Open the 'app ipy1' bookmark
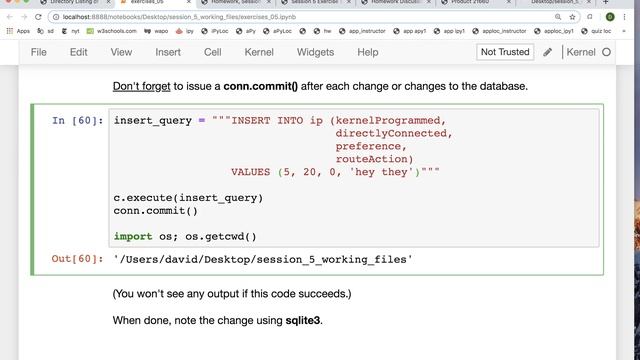 tap(449, 31)
